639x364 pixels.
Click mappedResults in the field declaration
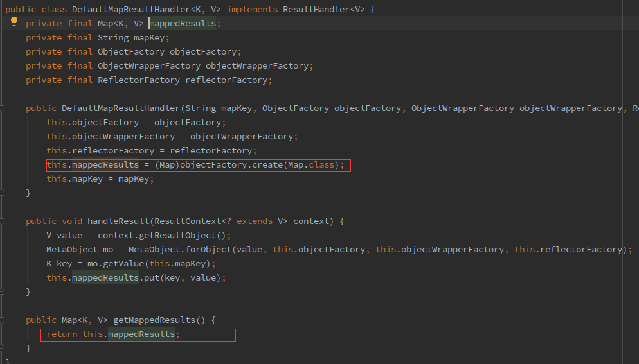[183, 24]
